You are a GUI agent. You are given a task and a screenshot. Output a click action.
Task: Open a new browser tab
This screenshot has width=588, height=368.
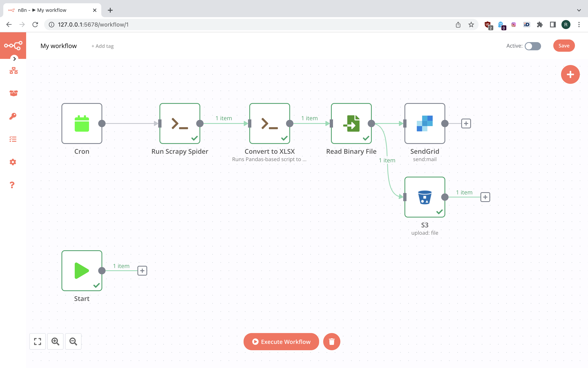tap(110, 10)
